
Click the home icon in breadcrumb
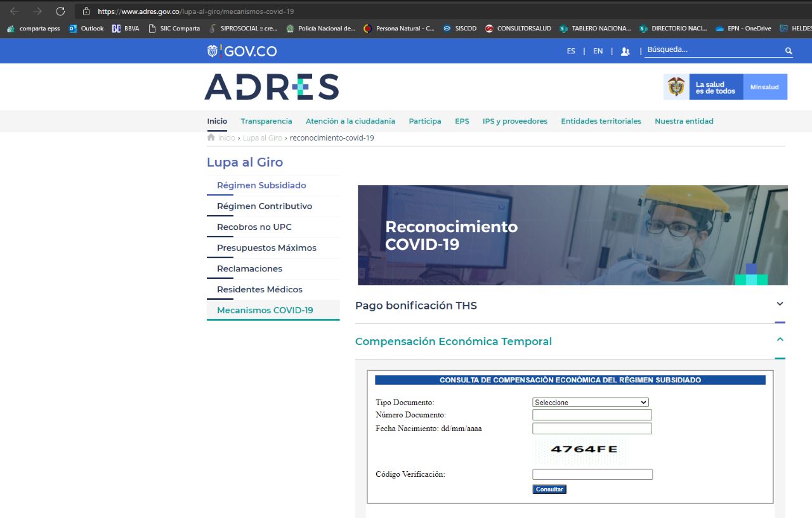pyautogui.click(x=211, y=138)
